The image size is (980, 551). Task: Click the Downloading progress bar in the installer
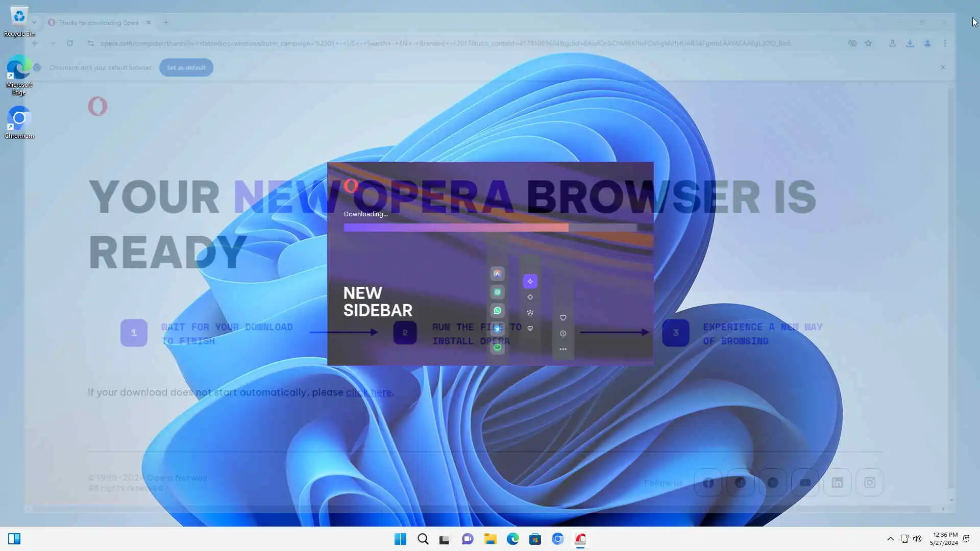click(490, 228)
